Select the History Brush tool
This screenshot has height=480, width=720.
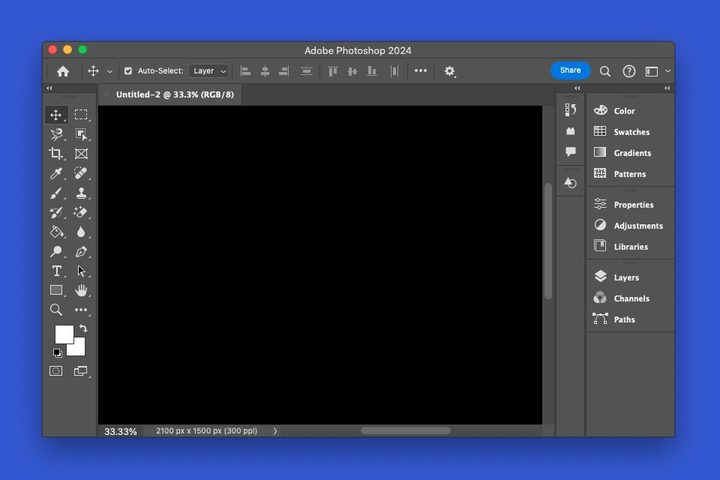pos(56,212)
